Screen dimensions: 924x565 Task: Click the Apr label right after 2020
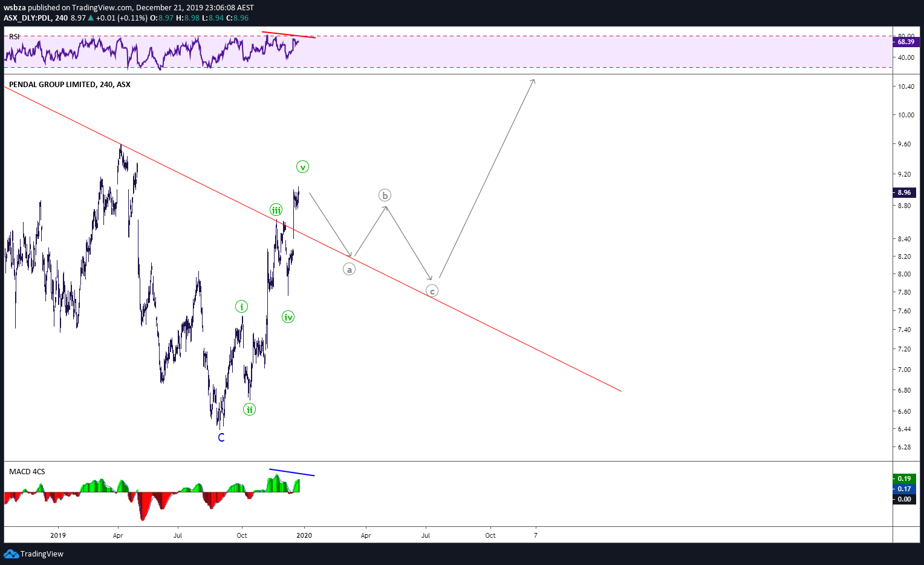(366, 535)
